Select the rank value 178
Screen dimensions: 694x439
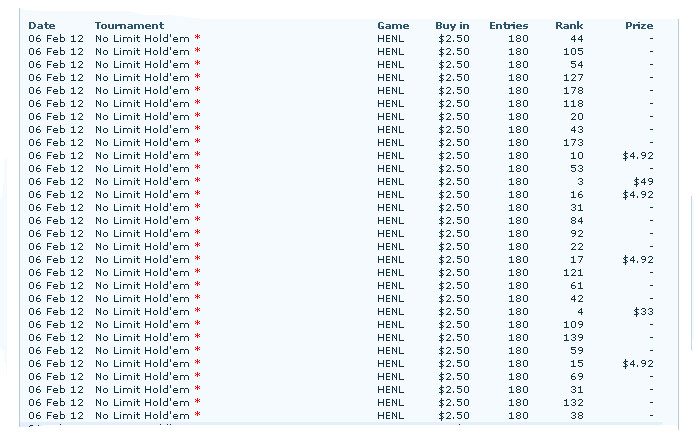pos(573,91)
